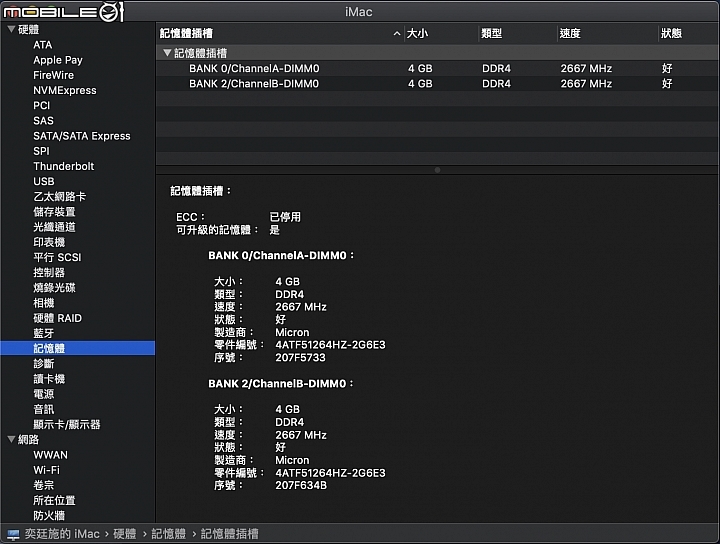Select 相機 in the sidebar
Viewport: 720px width, 544px height.
click(44, 303)
